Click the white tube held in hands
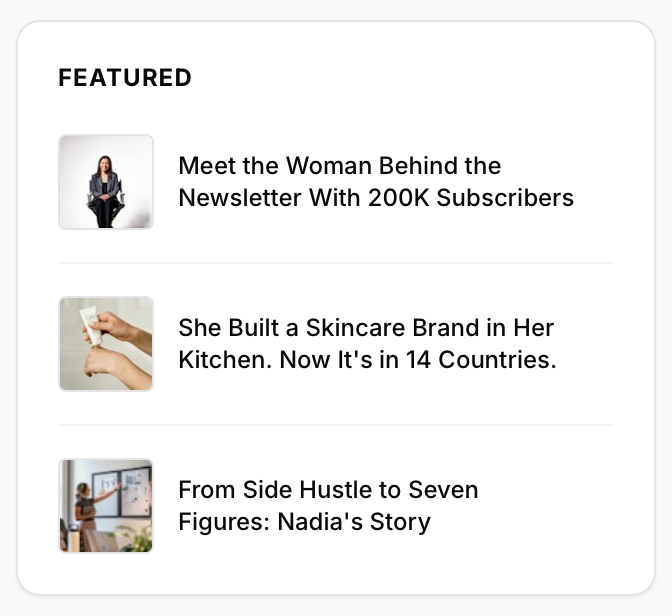Screen dimensions: 672x616 coord(91,324)
